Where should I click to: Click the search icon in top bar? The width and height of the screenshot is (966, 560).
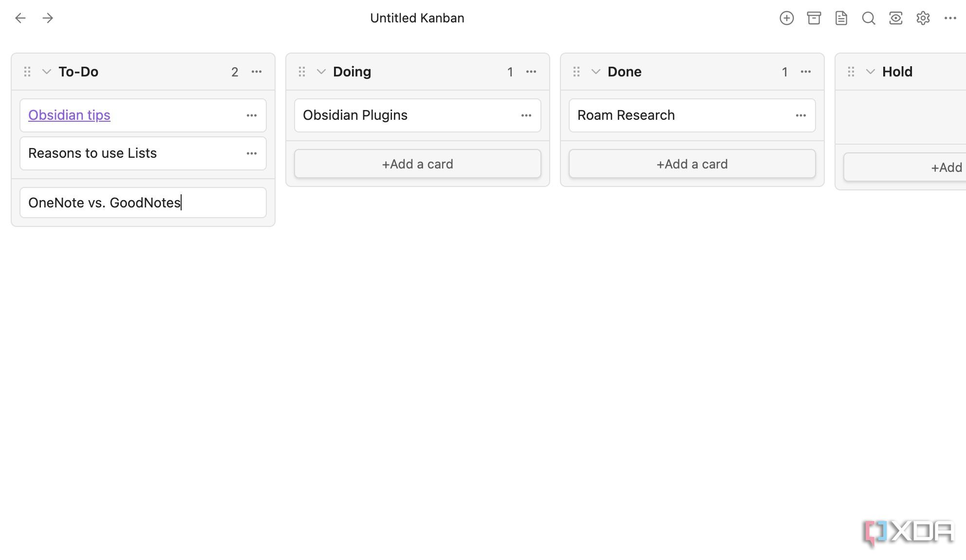click(x=868, y=18)
